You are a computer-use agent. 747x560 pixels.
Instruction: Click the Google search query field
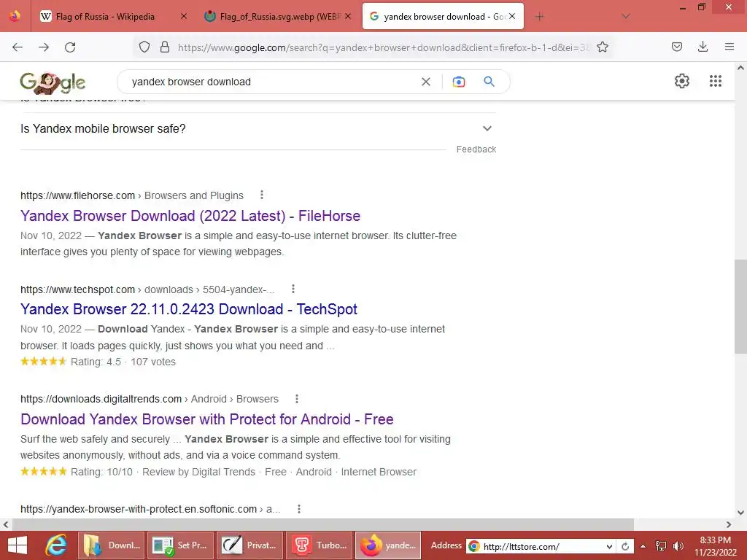coord(271,82)
